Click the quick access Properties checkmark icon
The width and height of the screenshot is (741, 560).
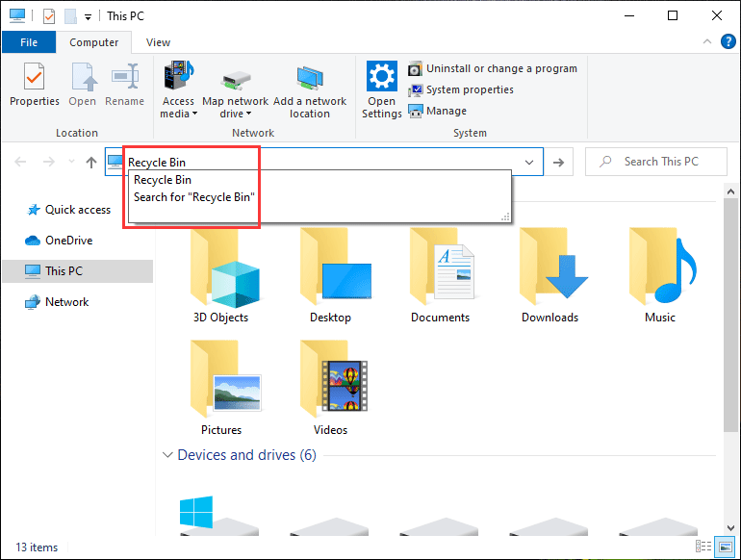click(x=49, y=16)
